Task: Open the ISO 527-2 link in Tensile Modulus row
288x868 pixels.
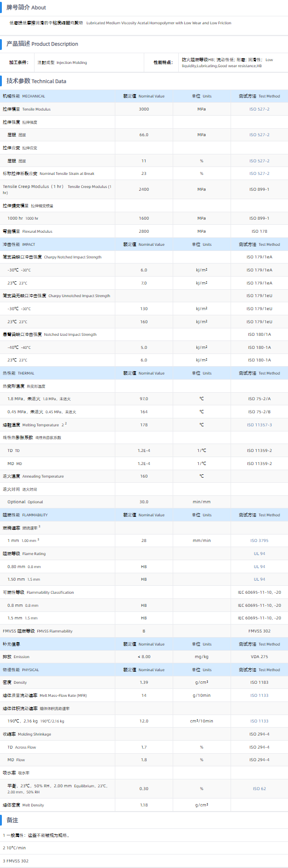Action: pyautogui.click(x=259, y=109)
